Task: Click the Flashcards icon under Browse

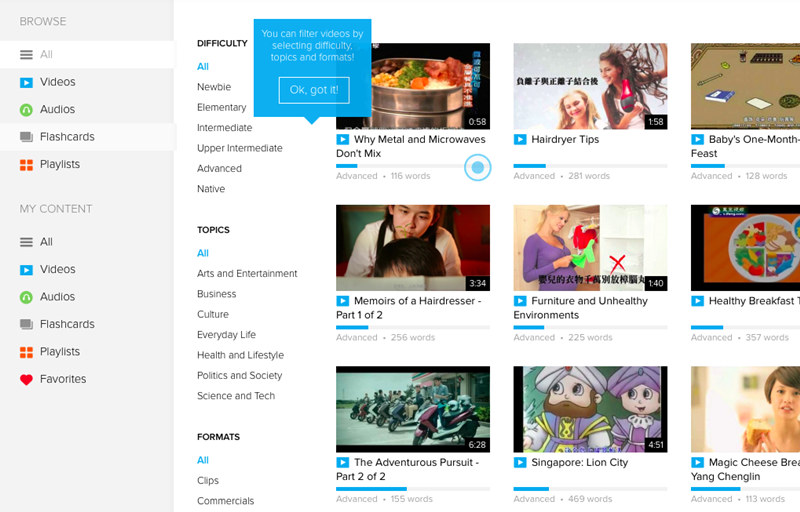Action: 27,137
